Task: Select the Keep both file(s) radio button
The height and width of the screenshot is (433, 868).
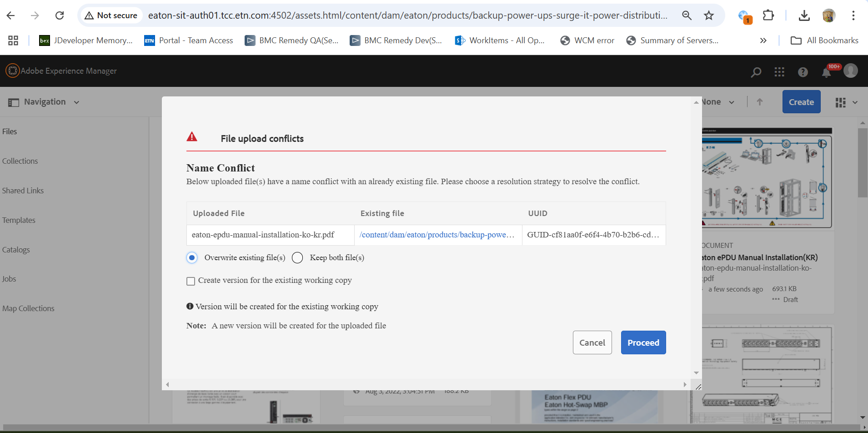Action: click(x=297, y=257)
